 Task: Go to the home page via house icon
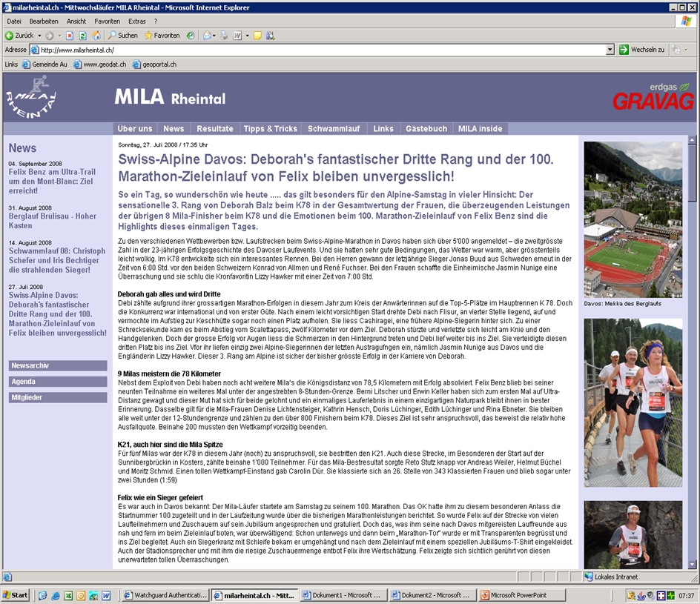(96, 36)
